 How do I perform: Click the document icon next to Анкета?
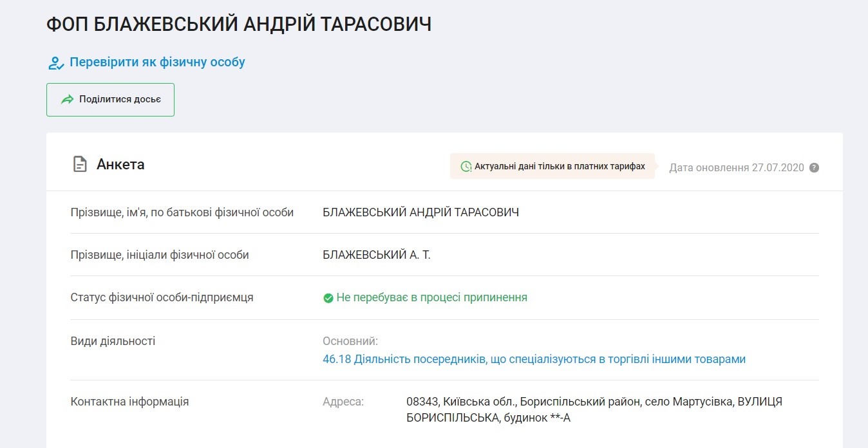click(79, 164)
